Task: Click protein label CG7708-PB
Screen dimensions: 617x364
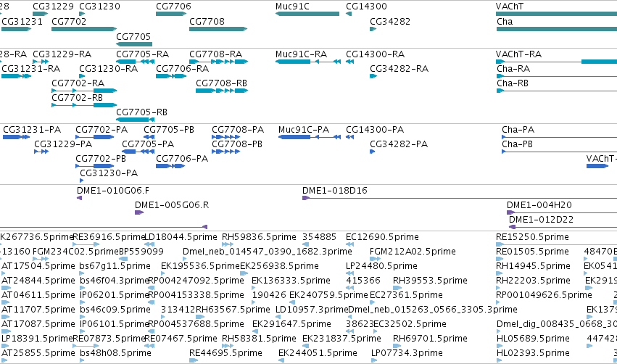Action: coord(237,144)
